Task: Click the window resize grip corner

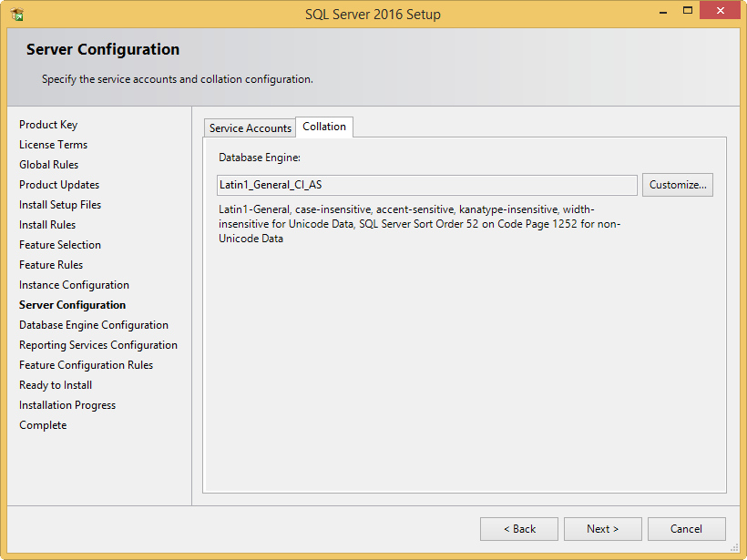Action: [x=734, y=548]
